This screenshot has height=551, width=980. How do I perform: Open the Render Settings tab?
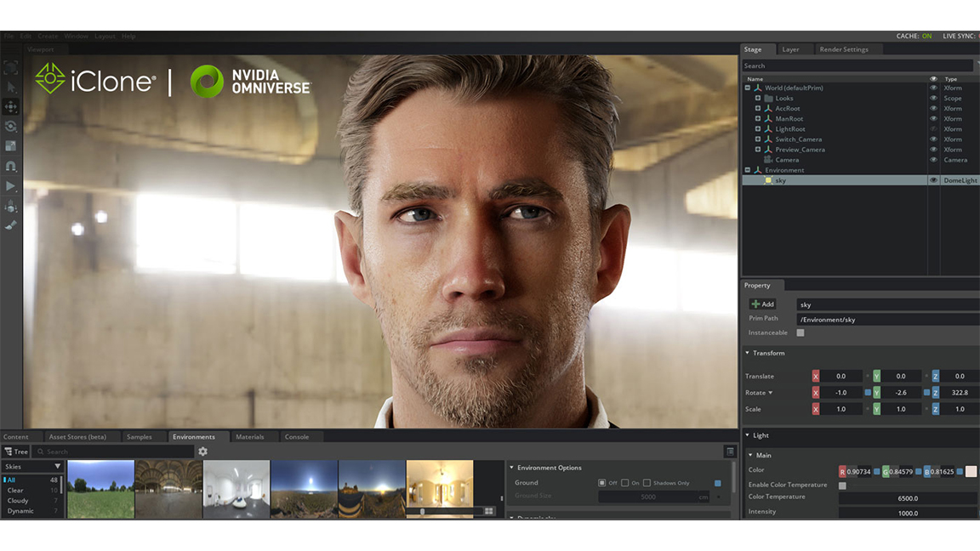click(x=844, y=49)
